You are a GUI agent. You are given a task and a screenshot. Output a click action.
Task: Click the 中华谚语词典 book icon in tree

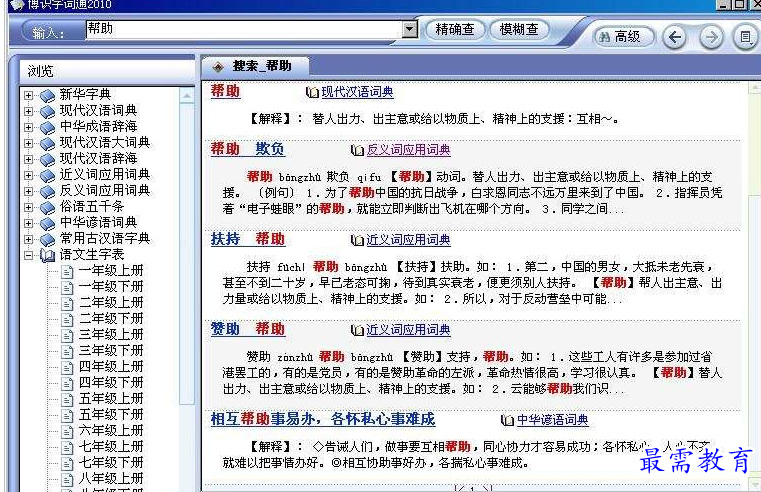coord(47,224)
